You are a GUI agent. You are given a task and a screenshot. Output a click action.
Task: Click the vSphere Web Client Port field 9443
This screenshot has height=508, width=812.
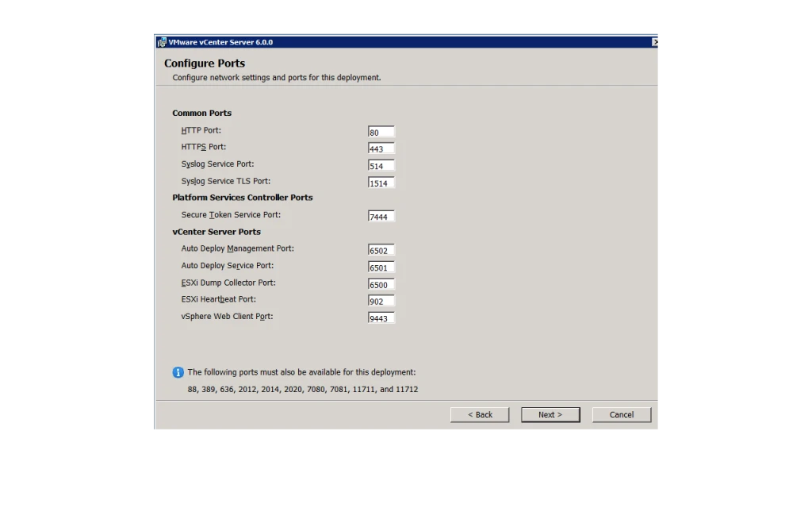pos(381,317)
